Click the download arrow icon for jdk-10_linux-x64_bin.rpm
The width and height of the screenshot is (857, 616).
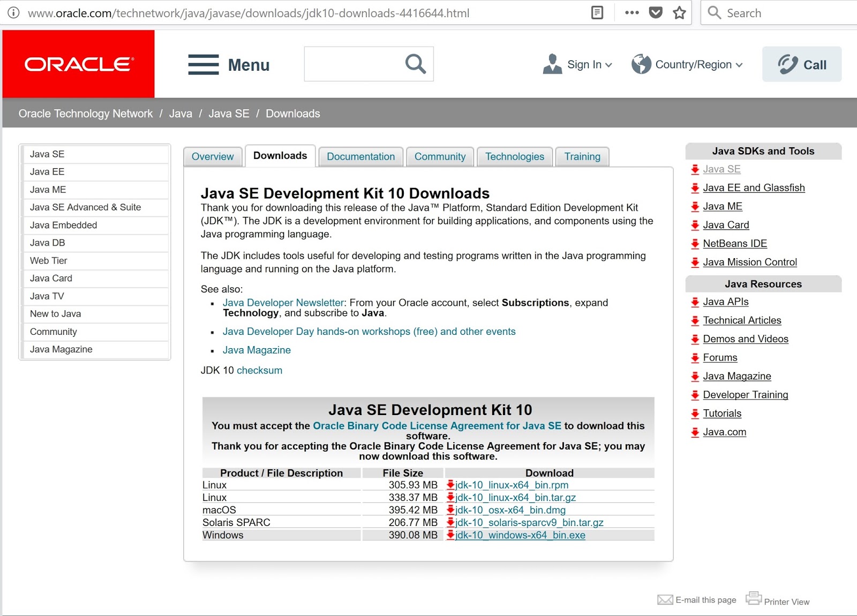450,485
